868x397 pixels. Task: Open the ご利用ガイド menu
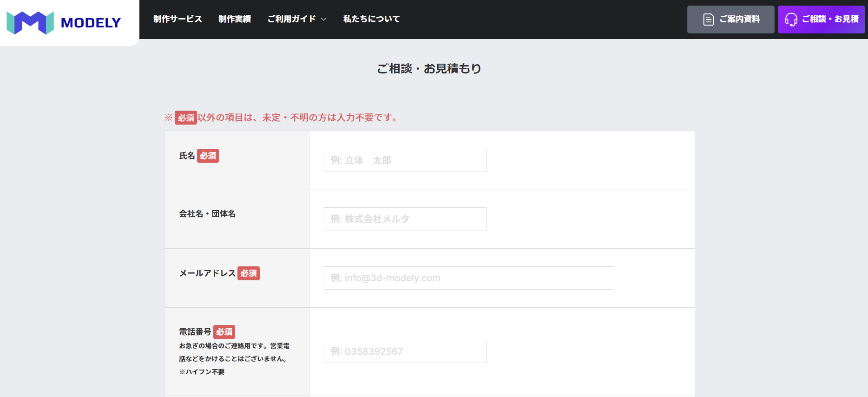(291, 19)
